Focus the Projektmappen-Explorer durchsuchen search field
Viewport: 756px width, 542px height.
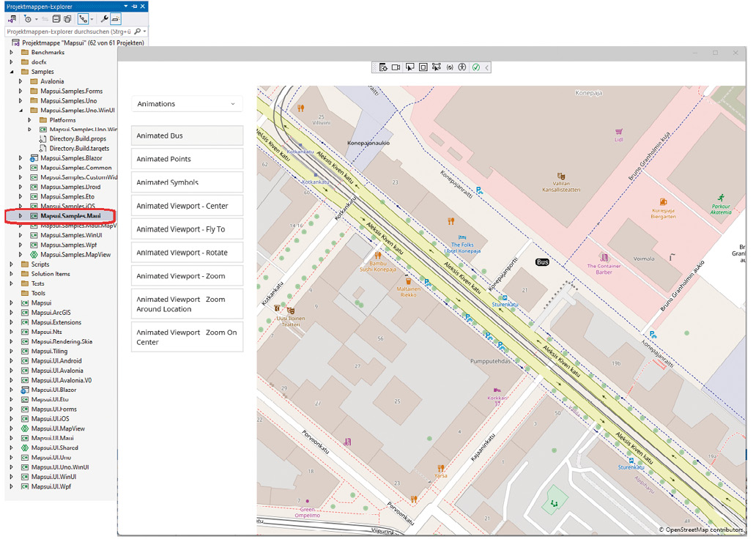click(x=69, y=31)
